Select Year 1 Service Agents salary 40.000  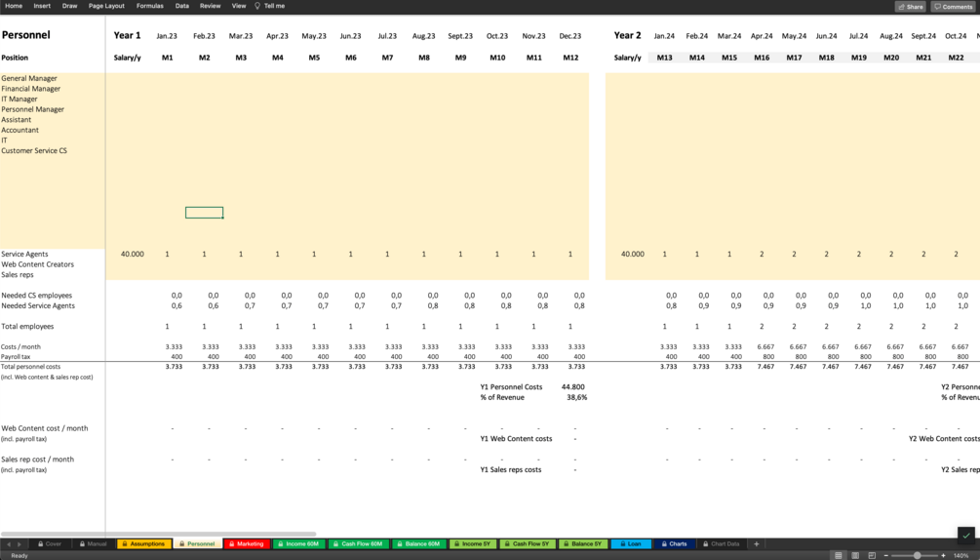pyautogui.click(x=132, y=254)
